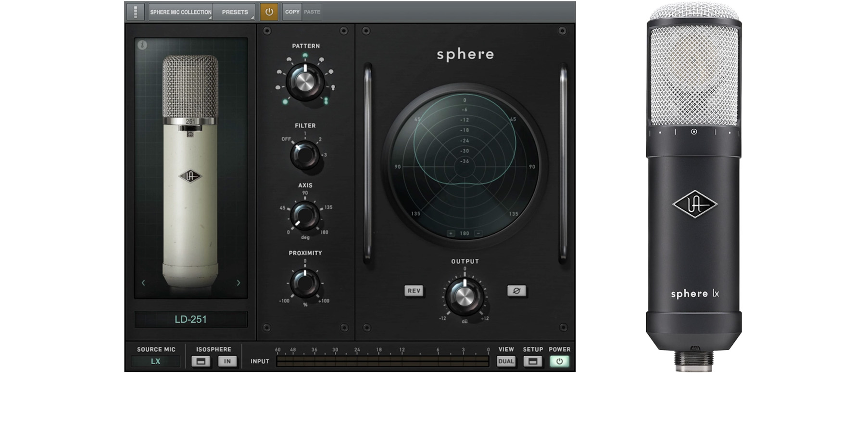Click the sphere logo text
The height and width of the screenshot is (440, 868).
pos(465,54)
